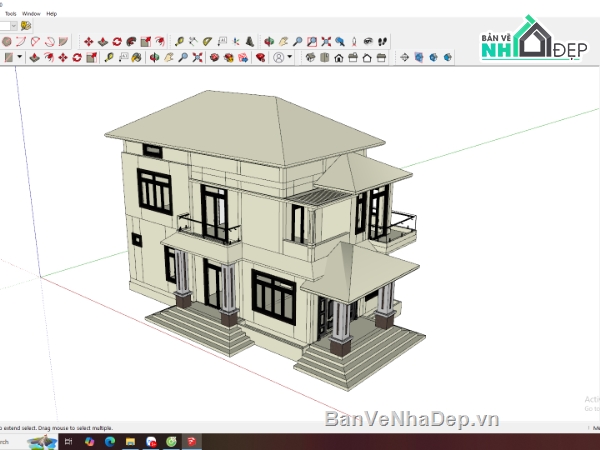
Task: Select the Protractor tool
Action: [208, 41]
